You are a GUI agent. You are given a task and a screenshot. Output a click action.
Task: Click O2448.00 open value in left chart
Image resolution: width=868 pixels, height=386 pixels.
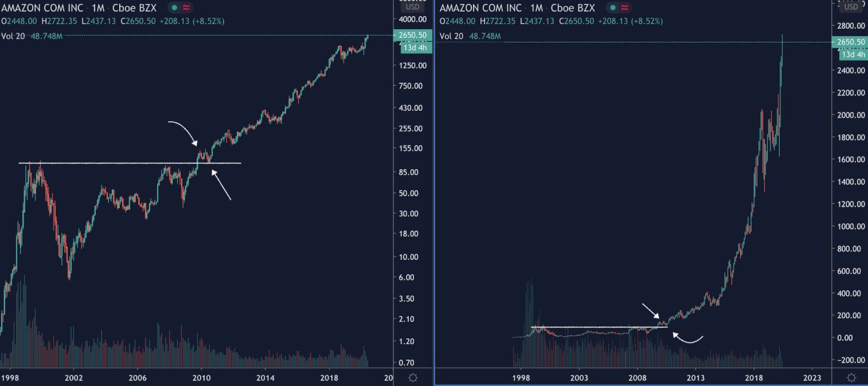(x=19, y=21)
